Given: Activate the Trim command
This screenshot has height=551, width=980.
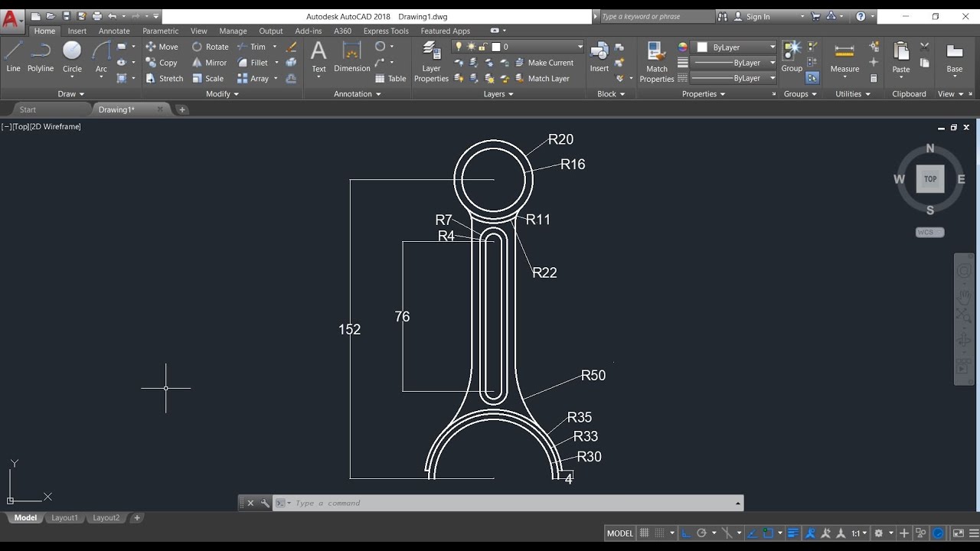Looking at the screenshot, I should pyautogui.click(x=251, y=47).
